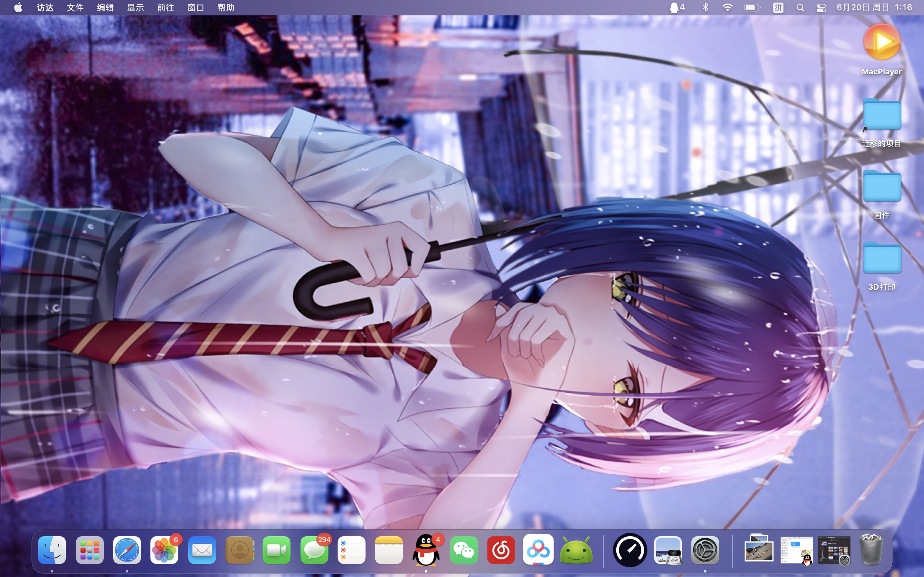Open the 前往 menu
This screenshot has width=924, height=577.
pyautogui.click(x=165, y=8)
